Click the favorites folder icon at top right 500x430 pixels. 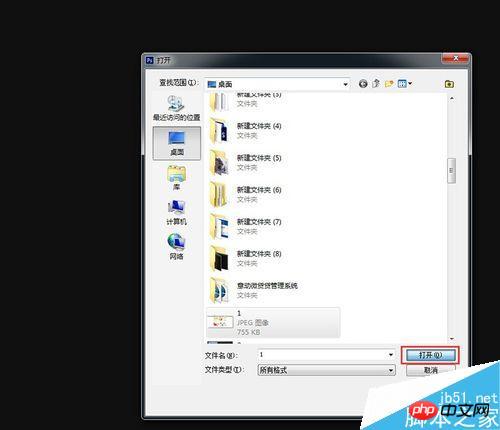coord(449,84)
